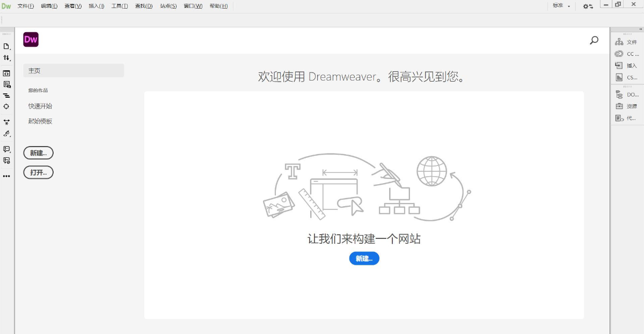Select 快速开始 (Quick Start) in sidebar

click(40, 106)
